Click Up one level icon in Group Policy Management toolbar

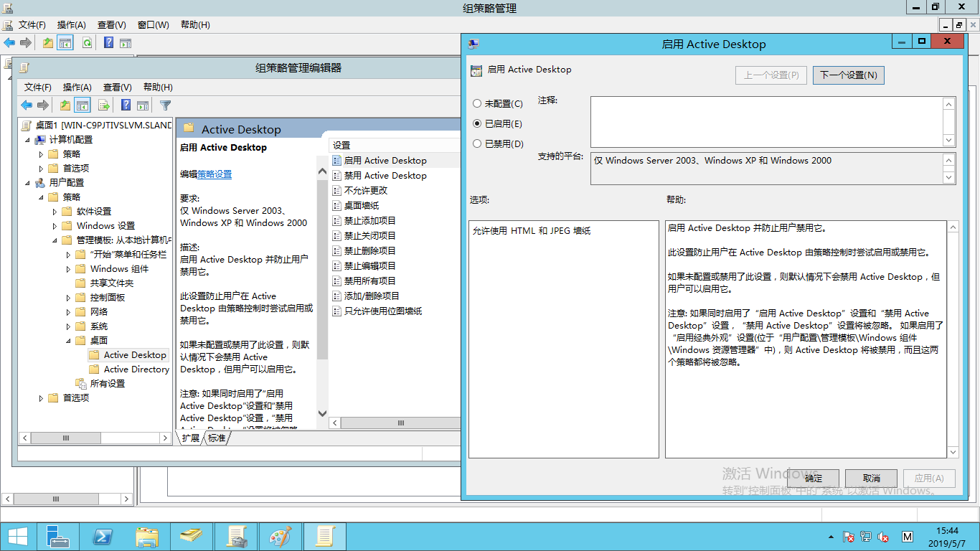47,43
